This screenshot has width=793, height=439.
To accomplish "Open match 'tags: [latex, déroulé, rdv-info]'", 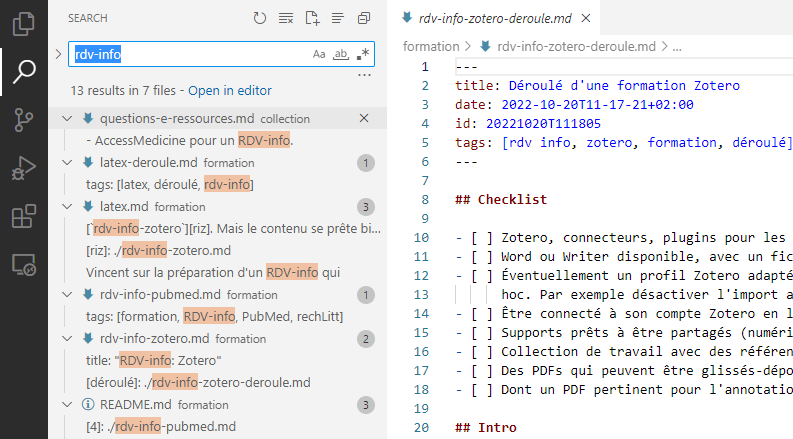I will coord(170,185).
